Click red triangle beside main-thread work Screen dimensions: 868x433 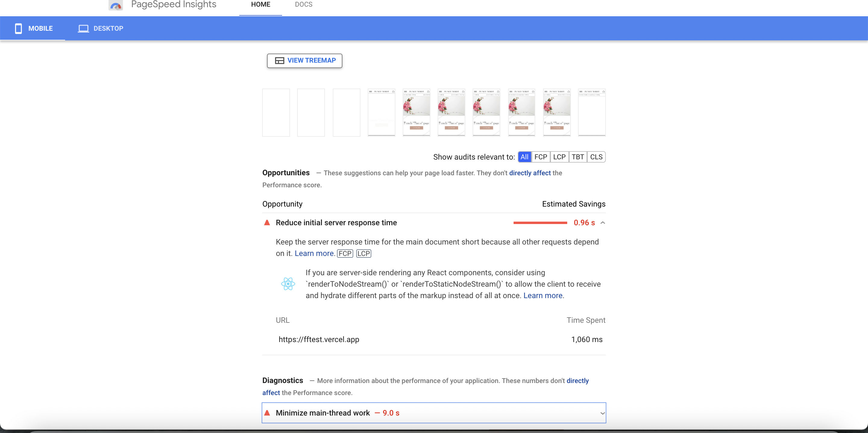(267, 413)
